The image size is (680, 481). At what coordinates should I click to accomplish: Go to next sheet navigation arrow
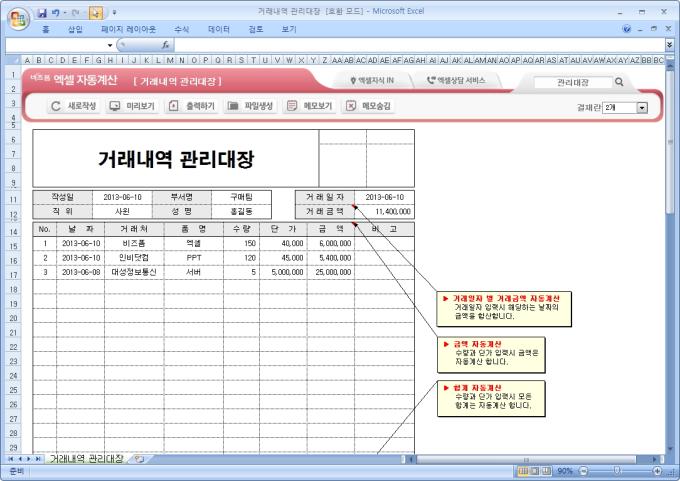tap(29, 459)
